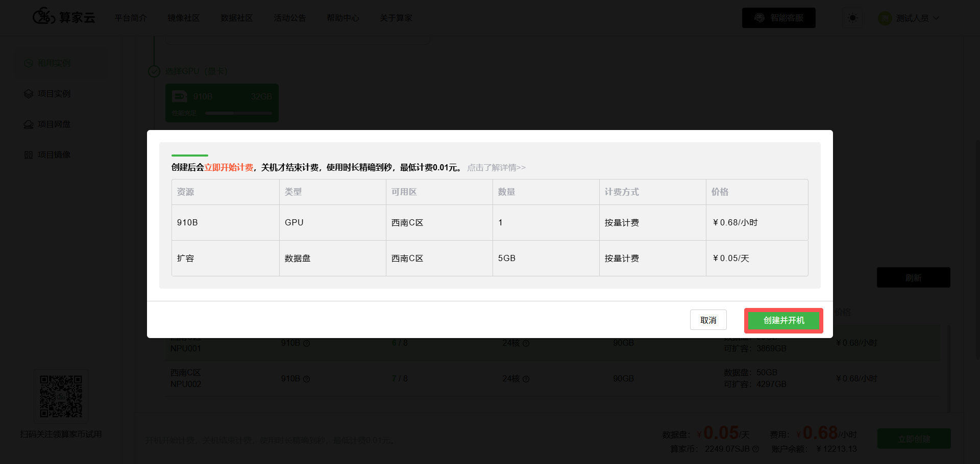Click 西南C区 in the 扩容 dialog row
The height and width of the screenshot is (464, 980).
407,258
